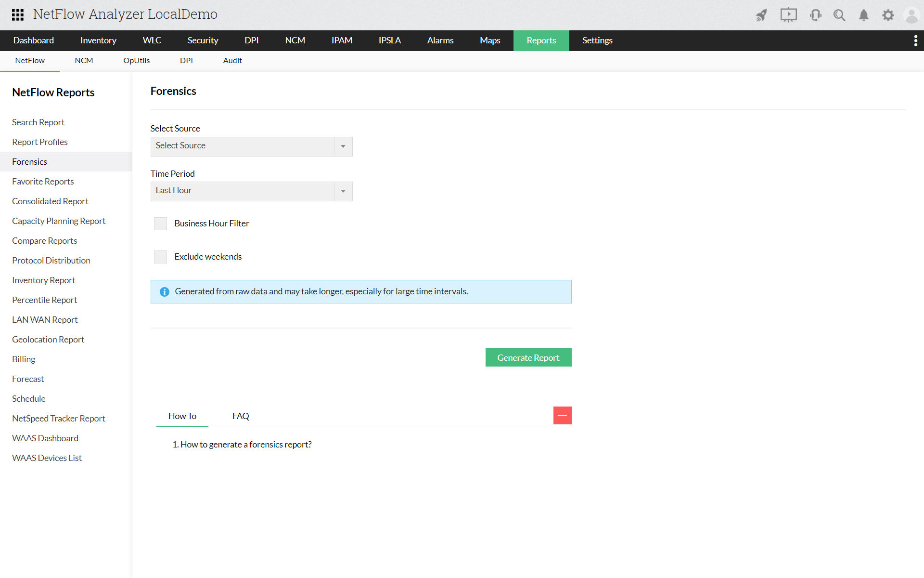Enable the Business Hour Filter checkbox

pyautogui.click(x=160, y=223)
